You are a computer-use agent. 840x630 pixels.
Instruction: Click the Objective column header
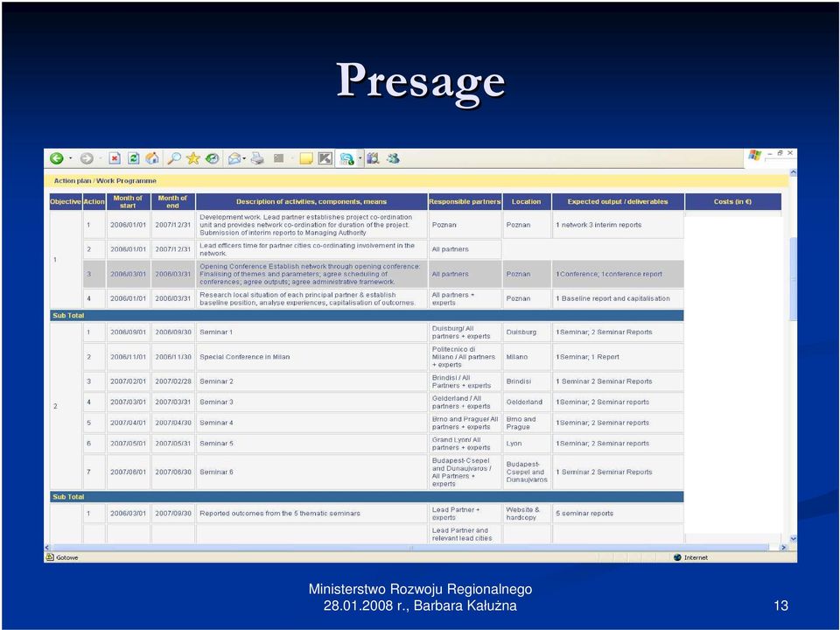66,202
